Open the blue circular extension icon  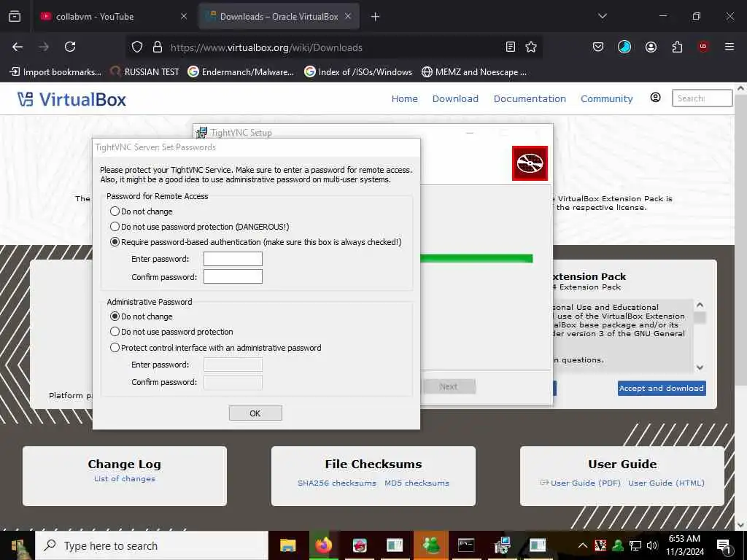click(x=624, y=47)
